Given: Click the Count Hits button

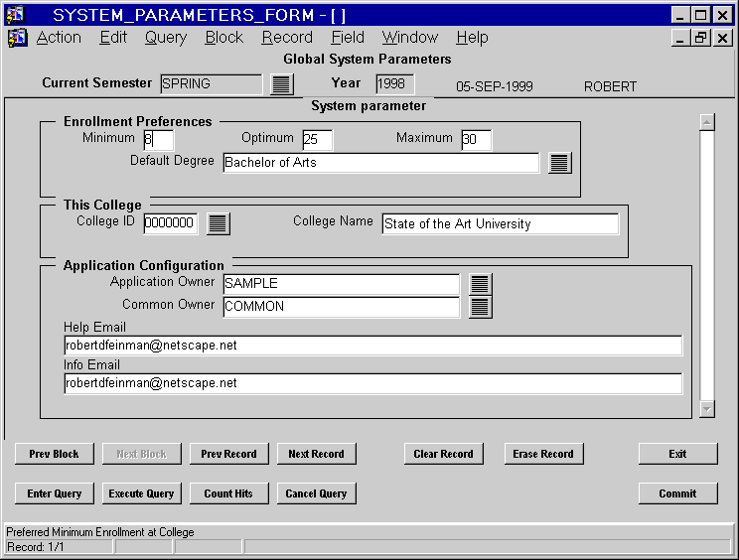Looking at the screenshot, I should click(229, 493).
